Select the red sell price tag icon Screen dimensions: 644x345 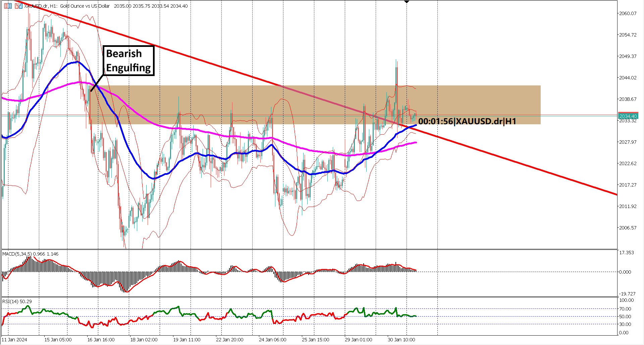coord(16,6)
